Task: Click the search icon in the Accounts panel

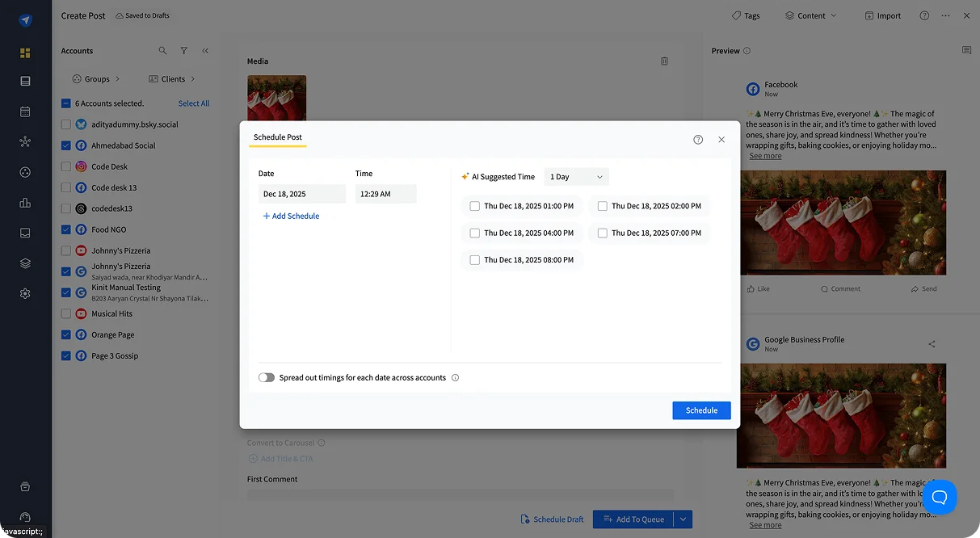Action: coord(162,50)
